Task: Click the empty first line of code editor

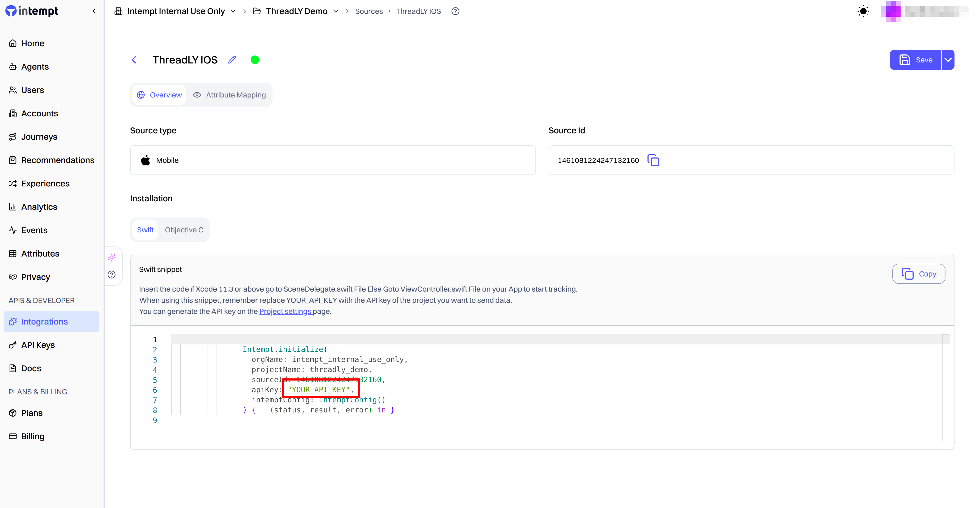Action: point(560,339)
